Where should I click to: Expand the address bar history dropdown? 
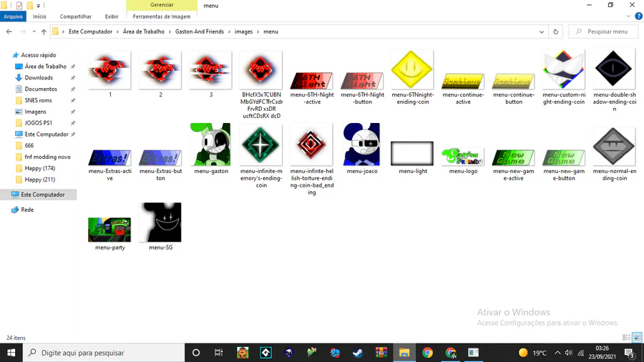(x=542, y=31)
